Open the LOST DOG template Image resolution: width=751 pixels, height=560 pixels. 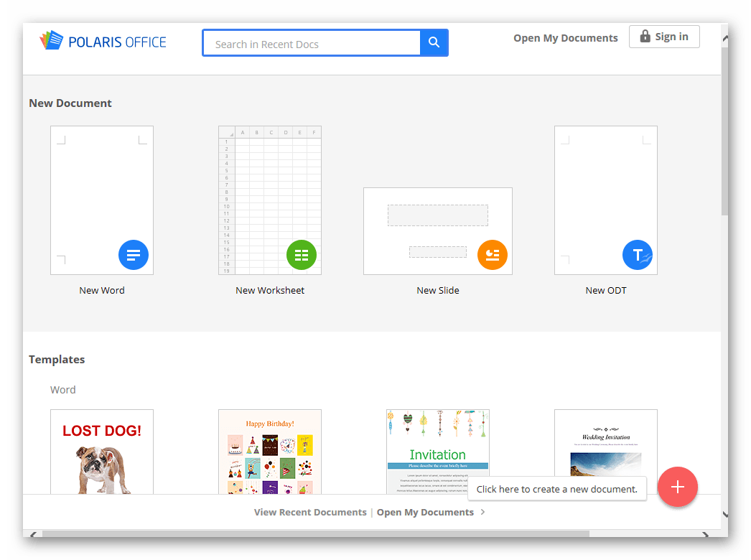102,452
